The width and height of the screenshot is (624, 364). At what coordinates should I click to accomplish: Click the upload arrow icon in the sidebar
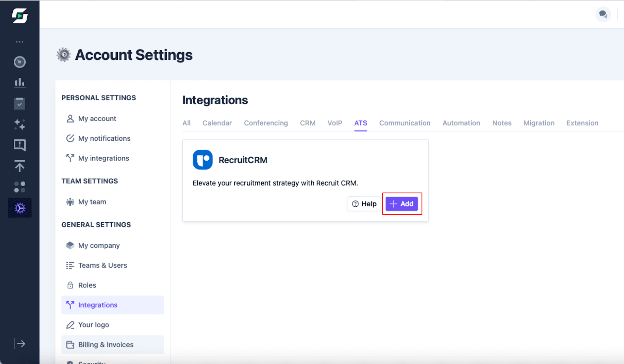(x=19, y=166)
